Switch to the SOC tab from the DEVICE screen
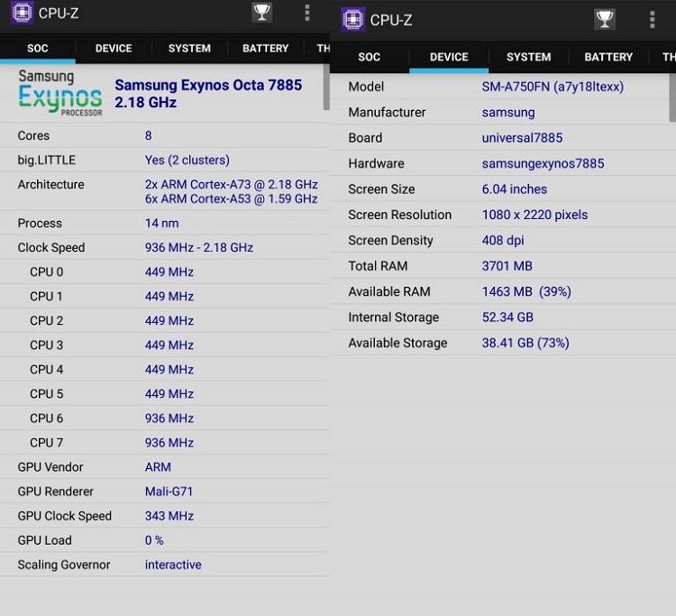The image size is (676, 616). point(370,57)
